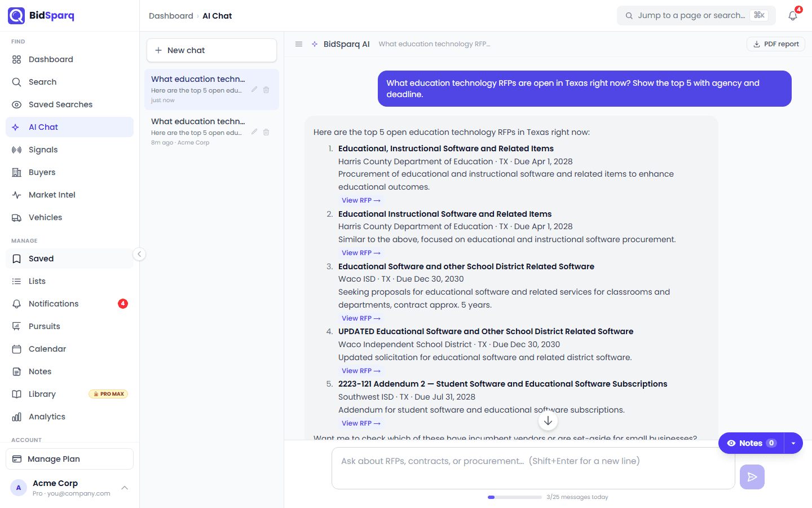Screen dimensions: 812x508
Task: Toggle the chat list hamburger icon
Action: [299, 44]
